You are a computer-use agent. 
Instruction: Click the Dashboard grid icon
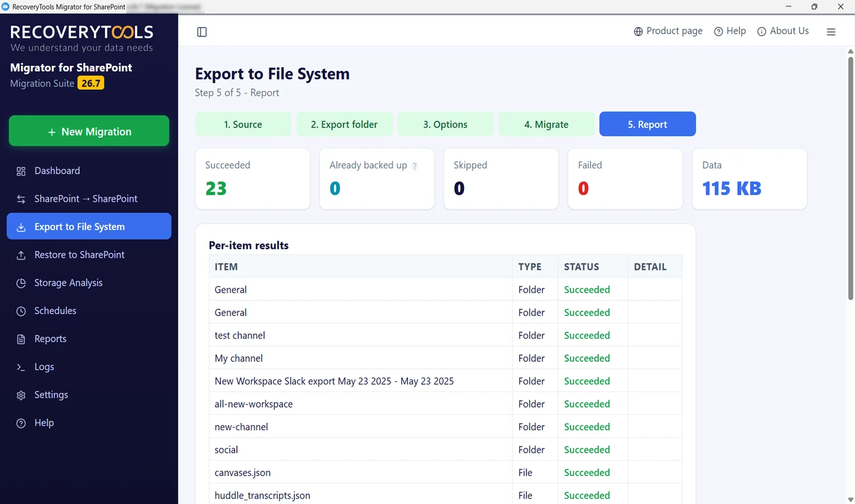(21, 171)
